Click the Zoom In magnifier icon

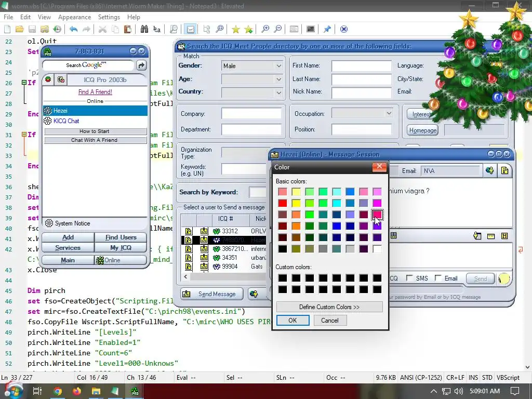[x=265, y=29]
